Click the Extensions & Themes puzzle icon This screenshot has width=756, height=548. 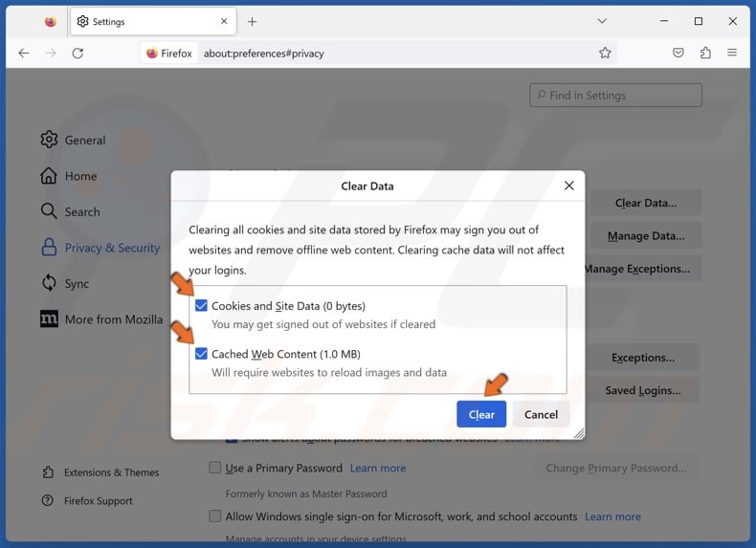(48, 472)
